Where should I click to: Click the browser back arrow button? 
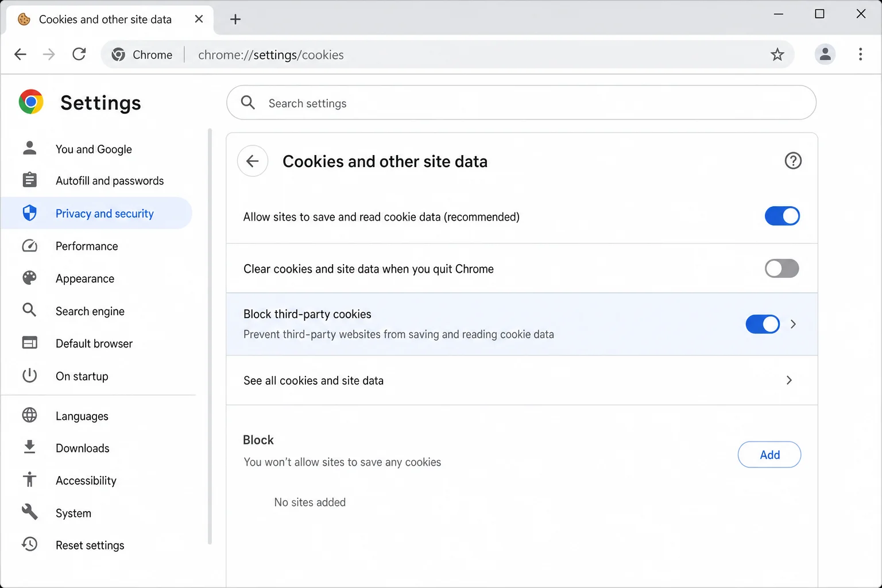tap(20, 55)
